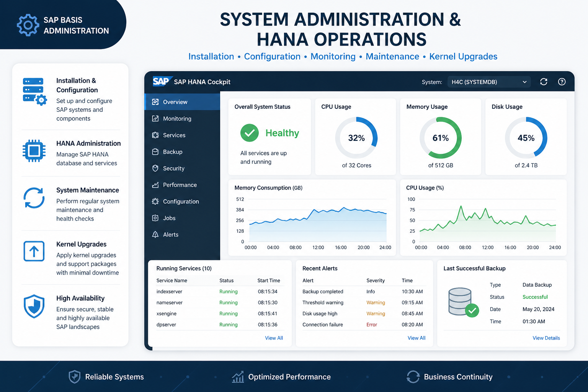The width and height of the screenshot is (588, 392).
Task: Select the xsengine service name
Action: tap(167, 314)
